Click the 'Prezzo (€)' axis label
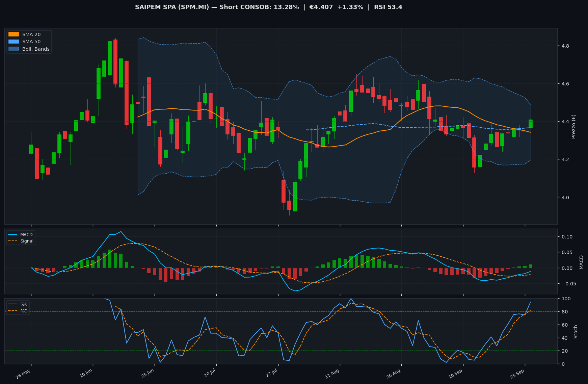588x384 pixels. [573, 126]
